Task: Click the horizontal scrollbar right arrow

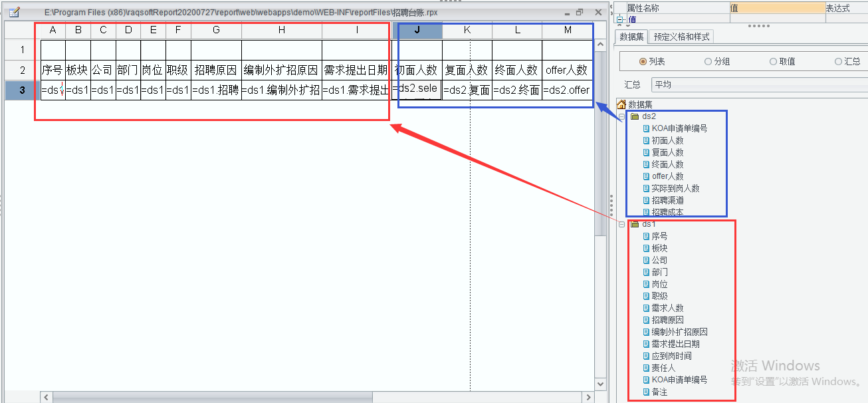Action: pos(588,397)
